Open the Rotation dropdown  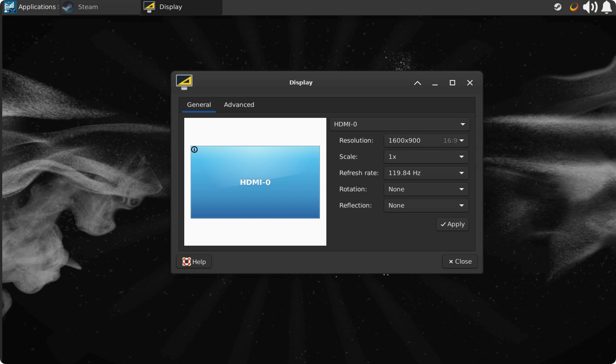426,189
